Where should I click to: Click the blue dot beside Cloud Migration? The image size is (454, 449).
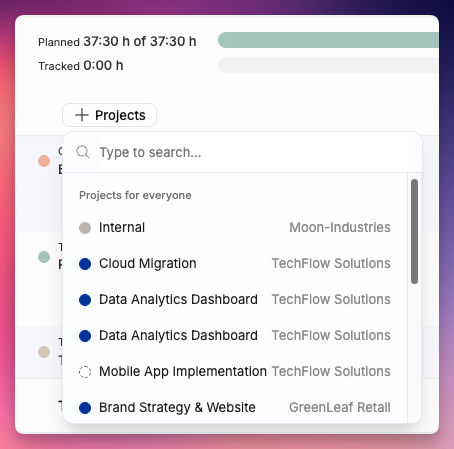pos(85,264)
